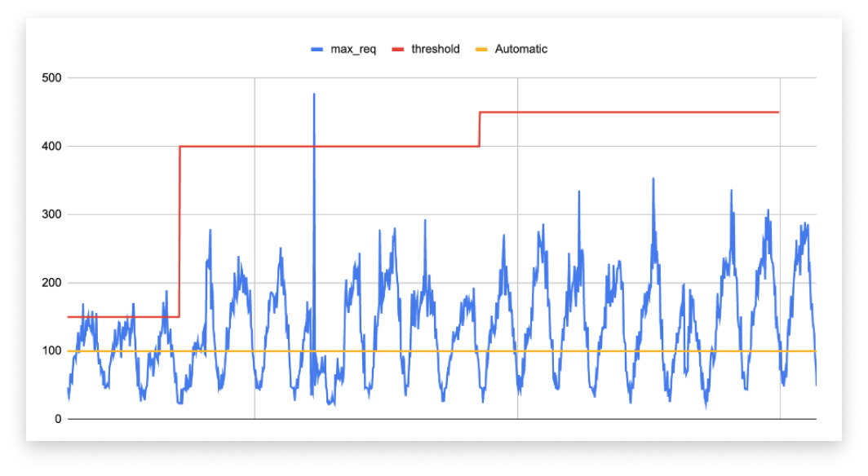Select the threshold legend label text
The width and height of the screenshot is (868, 476).
pos(435,49)
